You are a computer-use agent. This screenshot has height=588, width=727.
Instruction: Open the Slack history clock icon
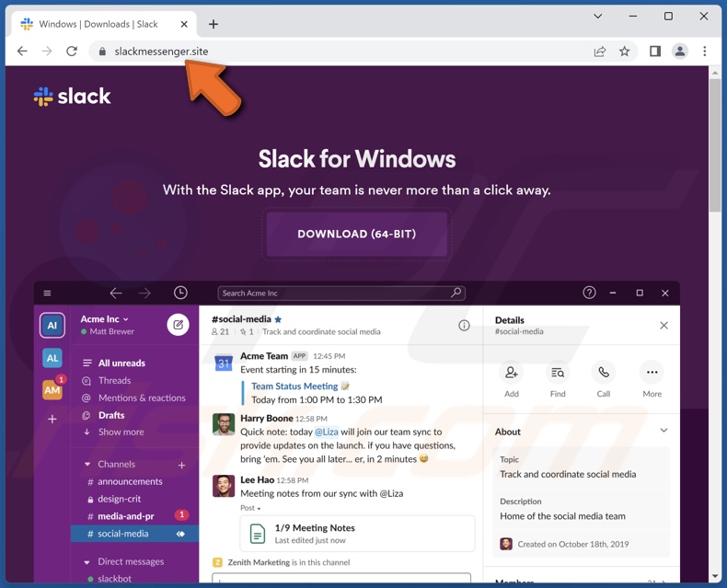[x=180, y=293]
